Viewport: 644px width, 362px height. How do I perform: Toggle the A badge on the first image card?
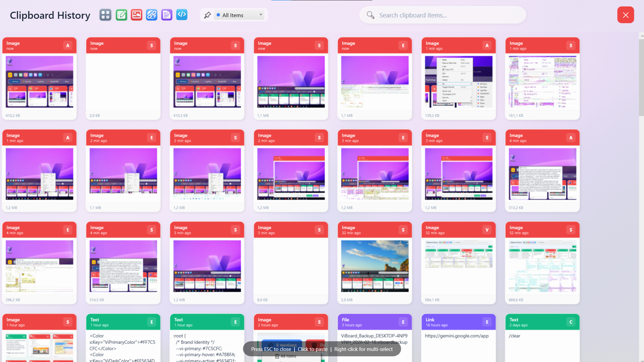[x=68, y=45]
